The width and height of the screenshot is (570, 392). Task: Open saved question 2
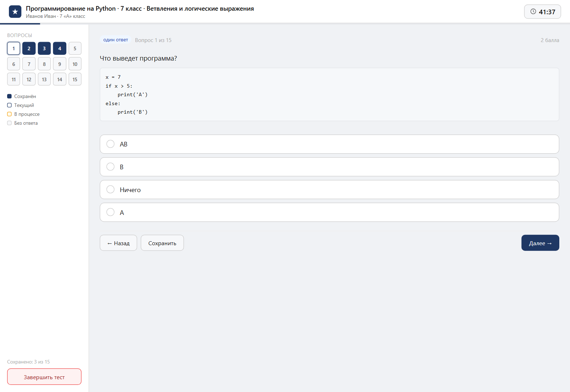point(29,48)
